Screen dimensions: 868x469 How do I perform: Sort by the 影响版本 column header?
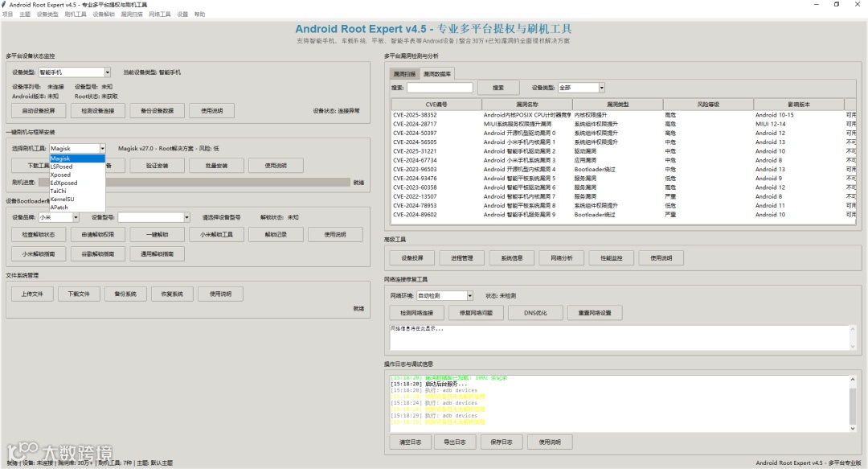pos(798,105)
